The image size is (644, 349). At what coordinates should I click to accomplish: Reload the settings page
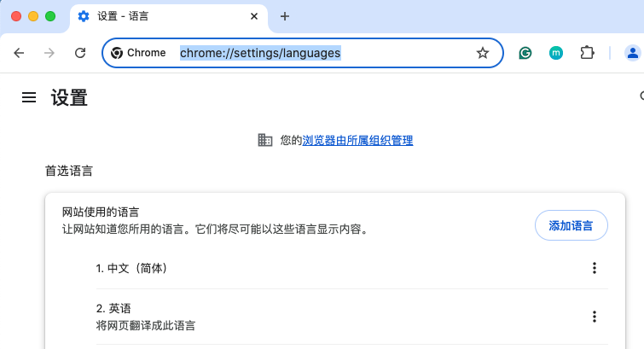pos(80,53)
